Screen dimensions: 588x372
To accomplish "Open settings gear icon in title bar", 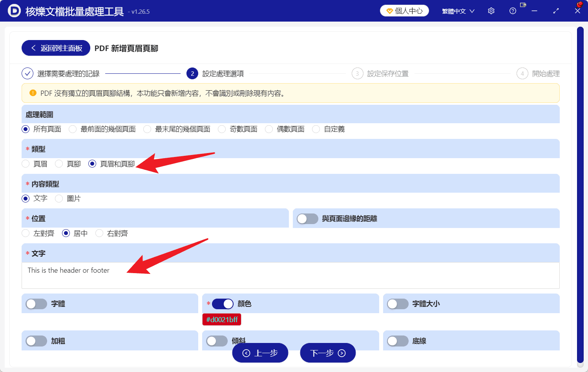I will pyautogui.click(x=491, y=11).
